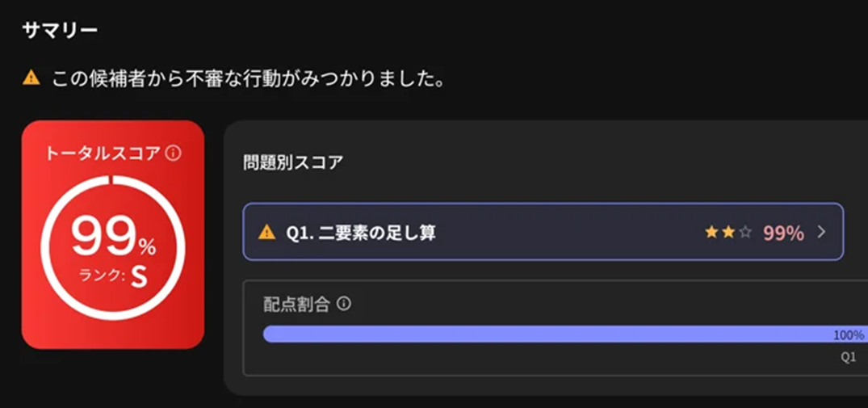Click the info icon next to 配点割合

coord(344,303)
